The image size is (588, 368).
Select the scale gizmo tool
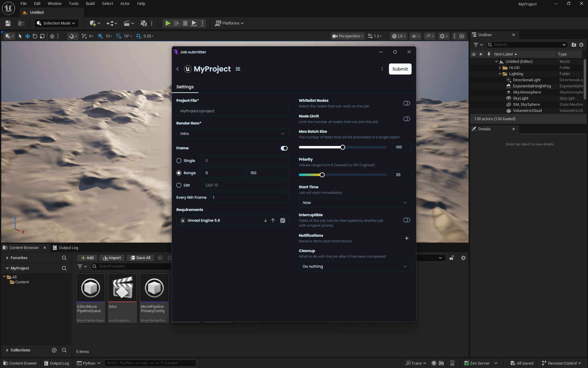click(x=42, y=36)
